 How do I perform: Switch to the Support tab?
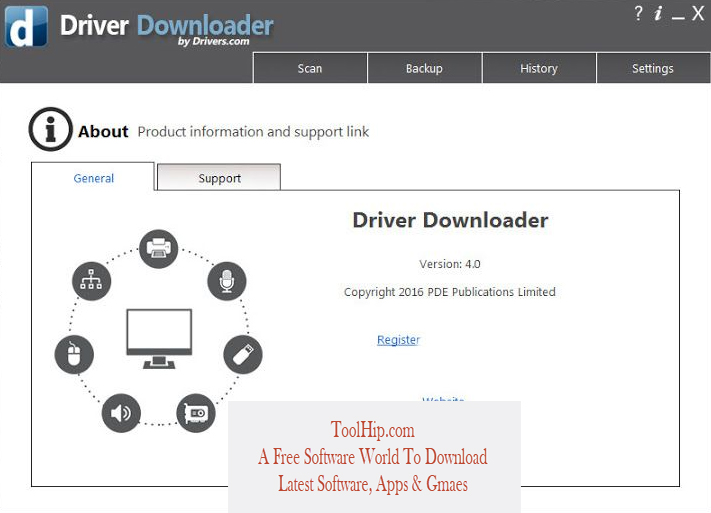point(219,178)
